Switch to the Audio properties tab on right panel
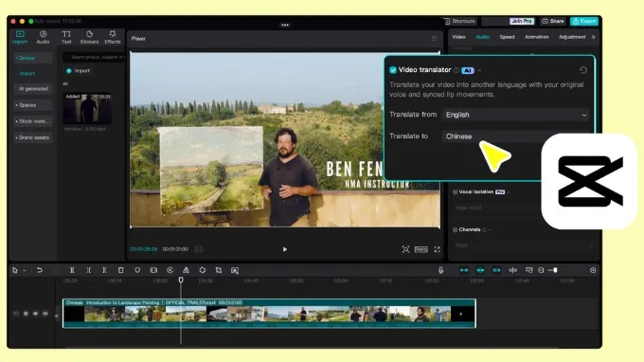The image size is (644, 362). pos(483,37)
